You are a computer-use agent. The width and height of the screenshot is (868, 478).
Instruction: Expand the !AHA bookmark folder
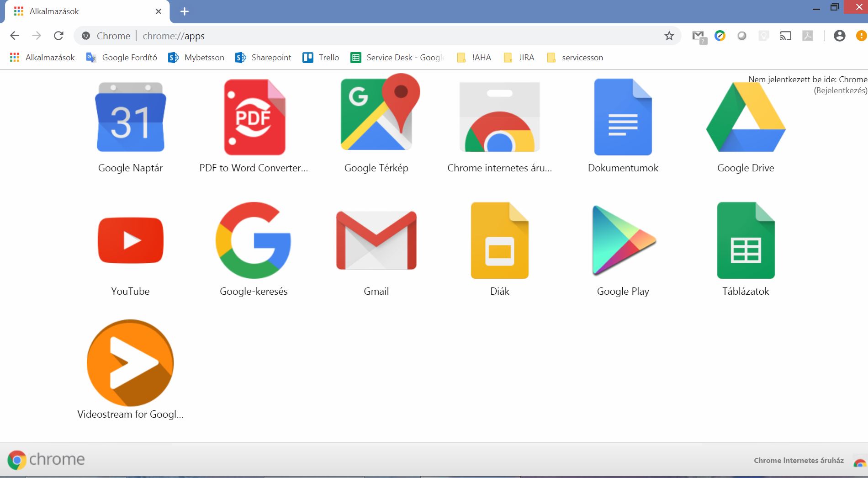click(x=474, y=58)
